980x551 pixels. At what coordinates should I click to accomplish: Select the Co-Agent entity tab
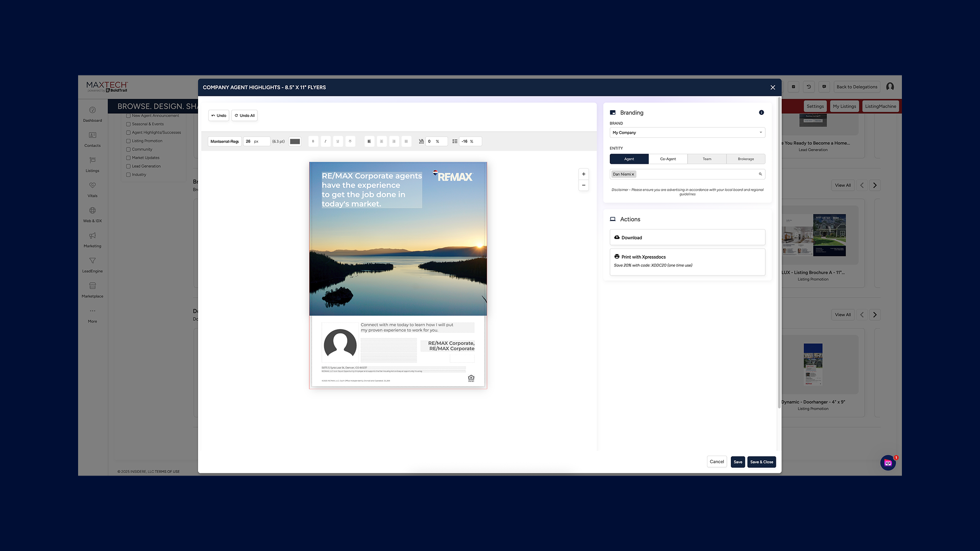(668, 159)
